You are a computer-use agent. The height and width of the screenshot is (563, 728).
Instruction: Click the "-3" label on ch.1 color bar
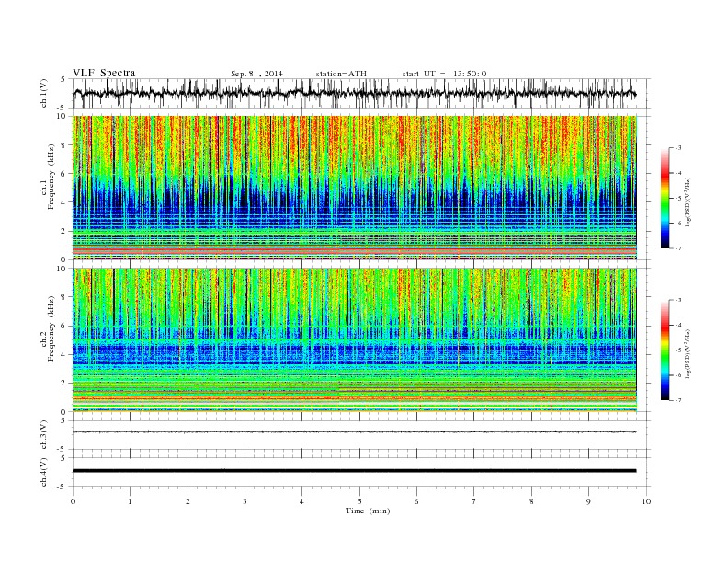click(x=678, y=148)
